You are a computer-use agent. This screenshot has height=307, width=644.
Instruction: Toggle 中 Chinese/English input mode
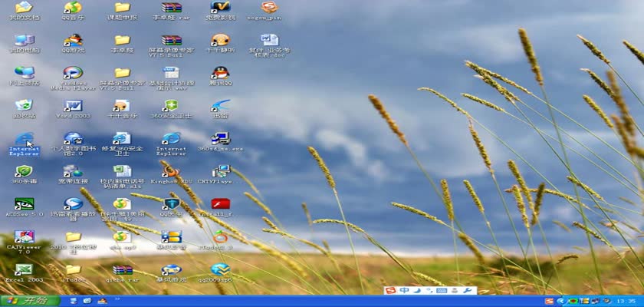405,291
